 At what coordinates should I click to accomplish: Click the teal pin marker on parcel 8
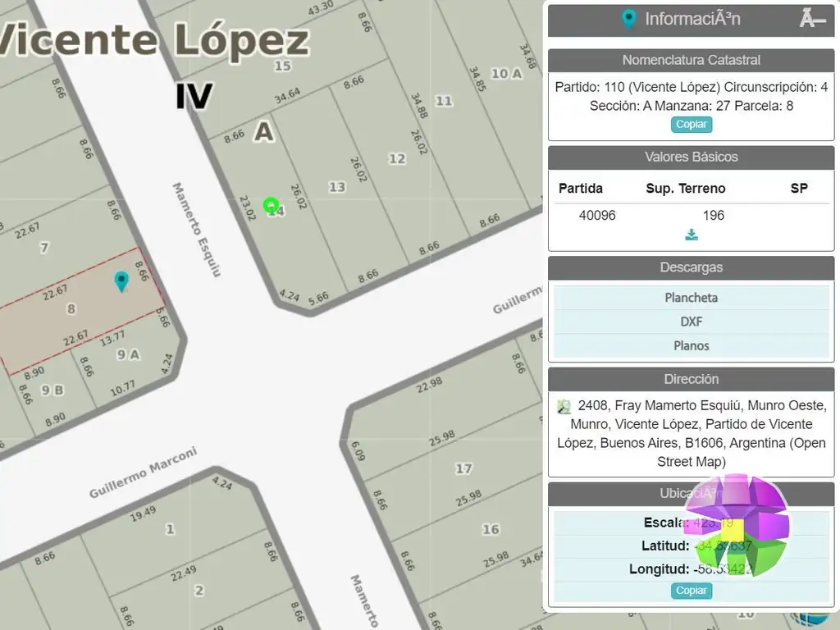121,281
